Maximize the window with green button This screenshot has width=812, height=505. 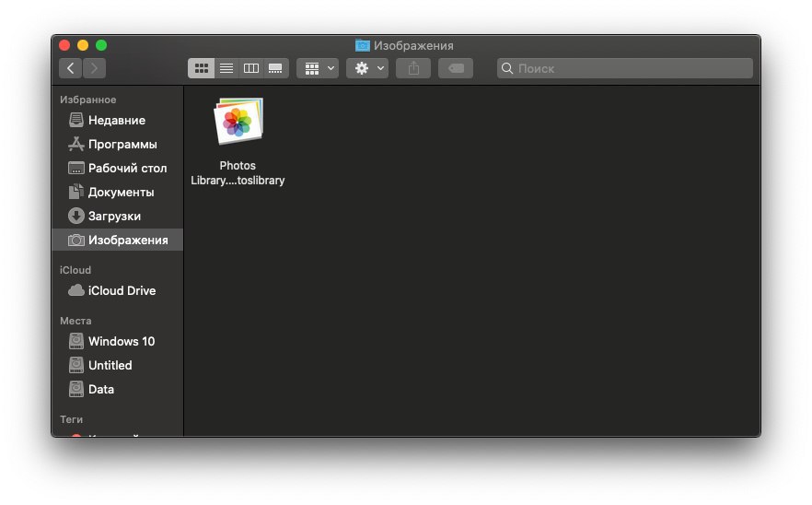coord(101,45)
